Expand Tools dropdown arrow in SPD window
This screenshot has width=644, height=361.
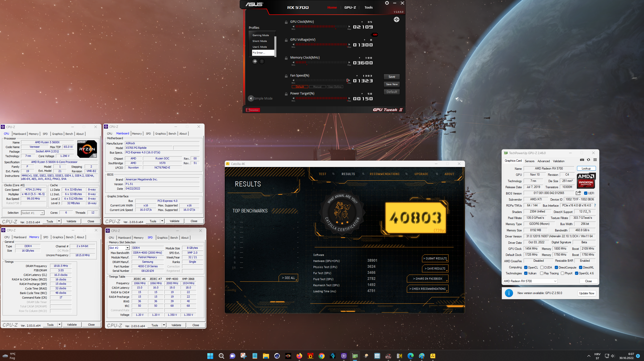click(164, 325)
